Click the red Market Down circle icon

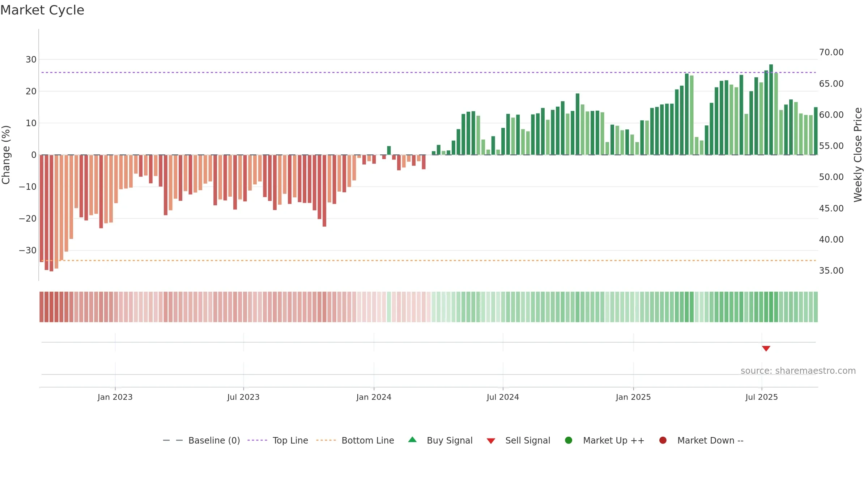[663, 440]
